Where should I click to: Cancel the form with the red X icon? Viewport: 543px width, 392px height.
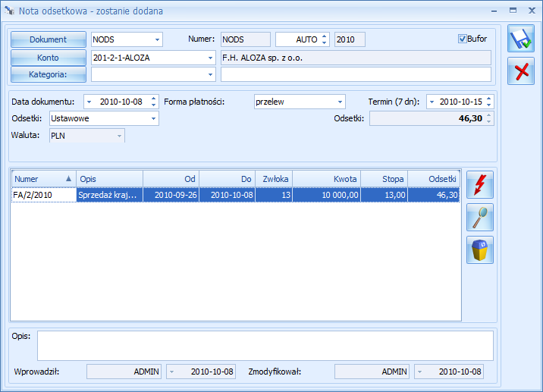(521, 71)
